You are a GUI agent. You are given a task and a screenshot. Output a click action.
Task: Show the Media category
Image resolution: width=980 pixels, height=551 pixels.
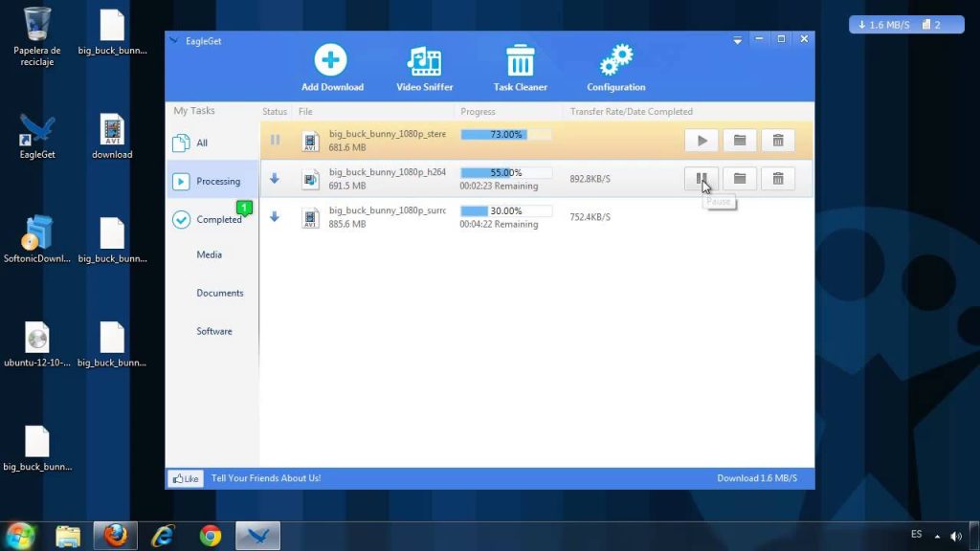209,254
